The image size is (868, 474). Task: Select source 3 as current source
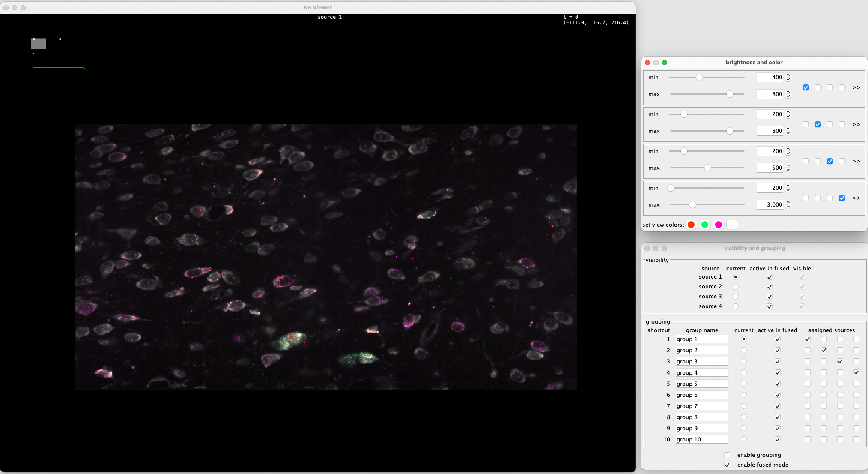tap(736, 297)
